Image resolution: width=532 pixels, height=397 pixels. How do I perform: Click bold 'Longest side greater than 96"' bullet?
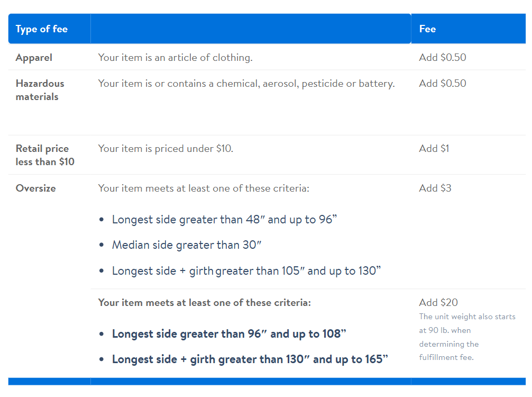(229, 334)
